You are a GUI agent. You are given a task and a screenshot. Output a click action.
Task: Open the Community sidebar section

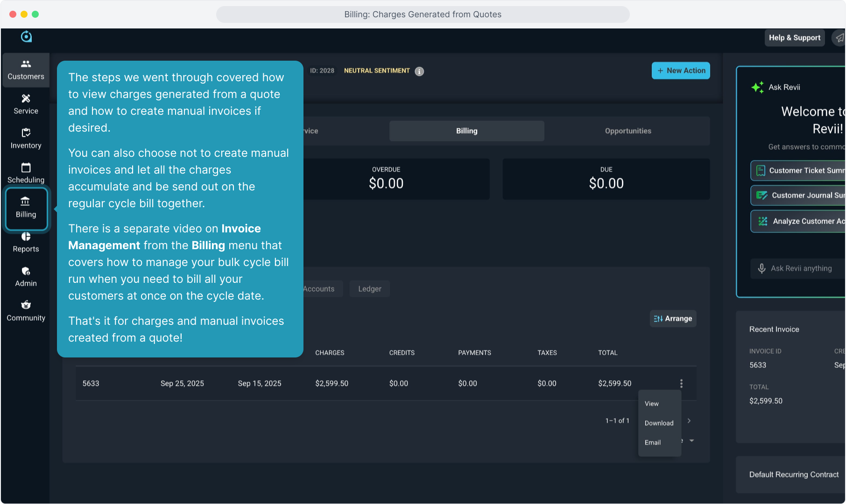(26, 311)
